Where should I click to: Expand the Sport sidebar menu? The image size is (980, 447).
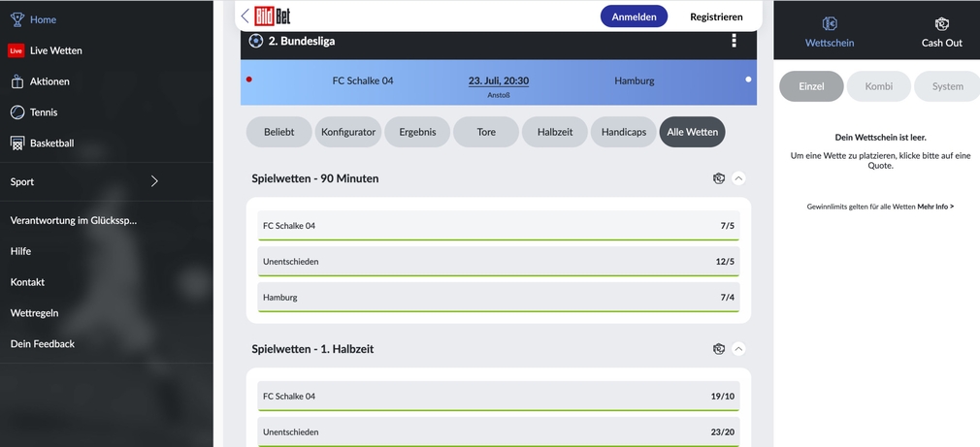(x=154, y=181)
